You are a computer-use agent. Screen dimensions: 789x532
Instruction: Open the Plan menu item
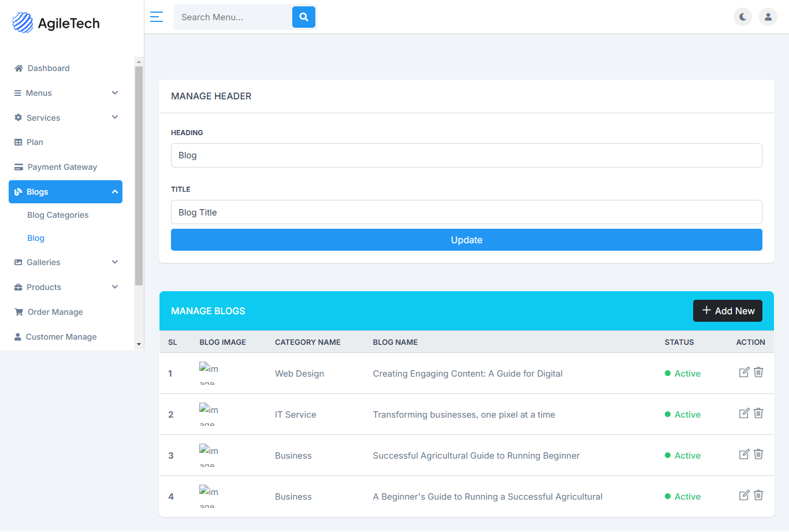[x=65, y=142]
